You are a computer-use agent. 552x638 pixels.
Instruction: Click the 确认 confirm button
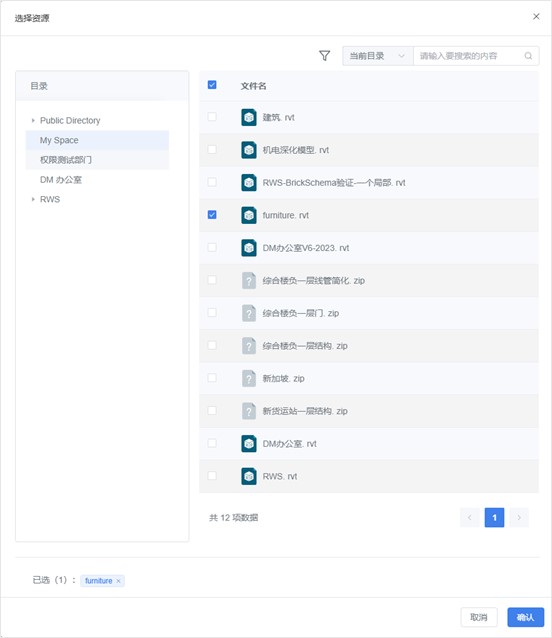click(x=526, y=617)
